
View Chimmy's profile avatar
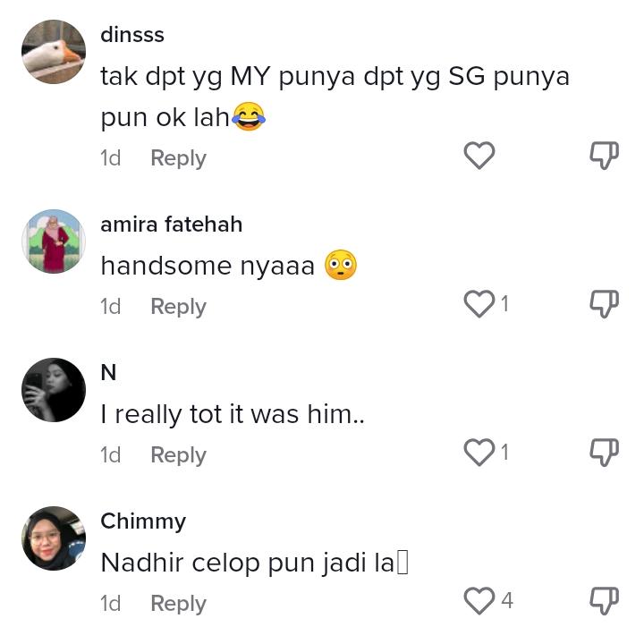(x=54, y=538)
